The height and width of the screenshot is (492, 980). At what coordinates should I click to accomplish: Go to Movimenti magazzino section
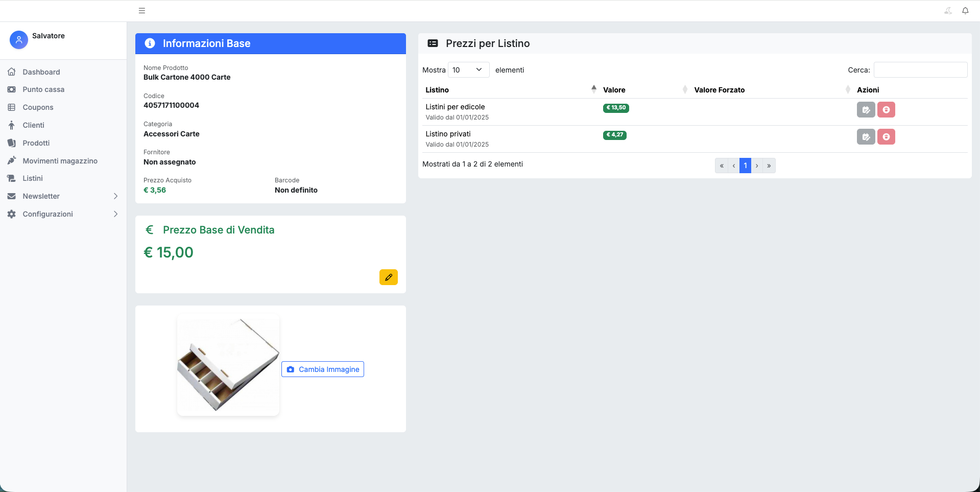tap(60, 161)
